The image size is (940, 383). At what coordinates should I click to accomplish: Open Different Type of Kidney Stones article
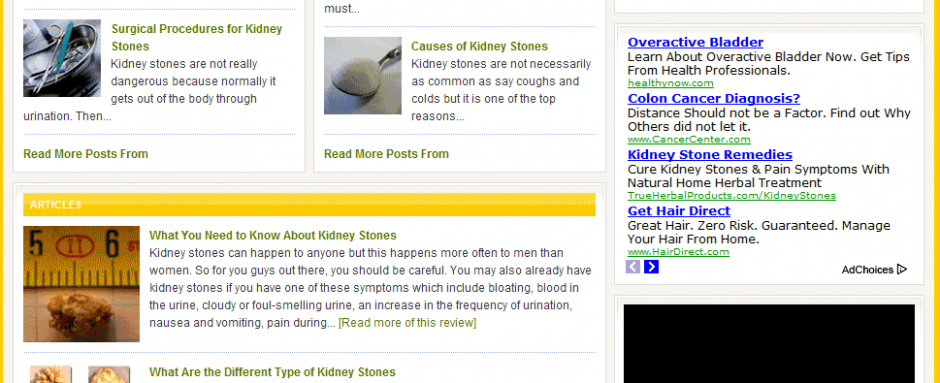tap(272, 372)
